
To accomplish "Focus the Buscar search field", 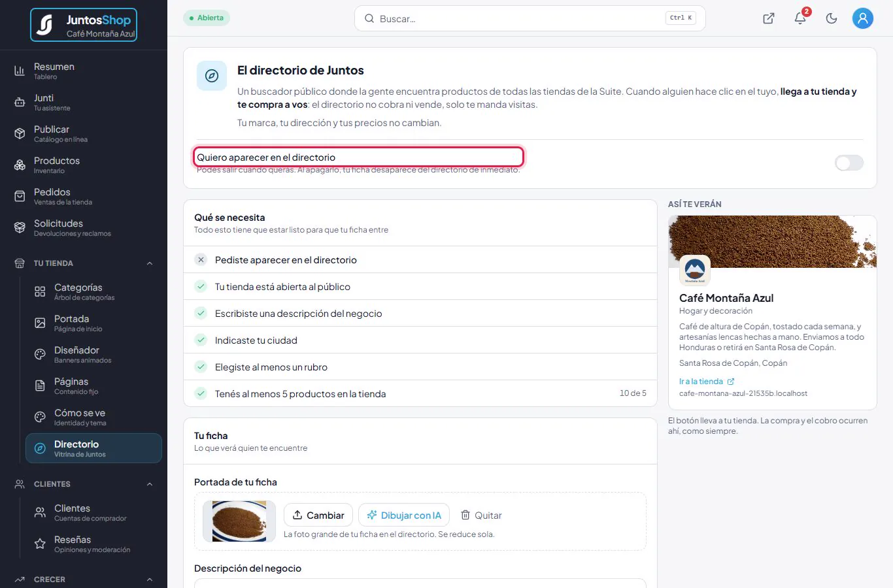I will click(530, 18).
